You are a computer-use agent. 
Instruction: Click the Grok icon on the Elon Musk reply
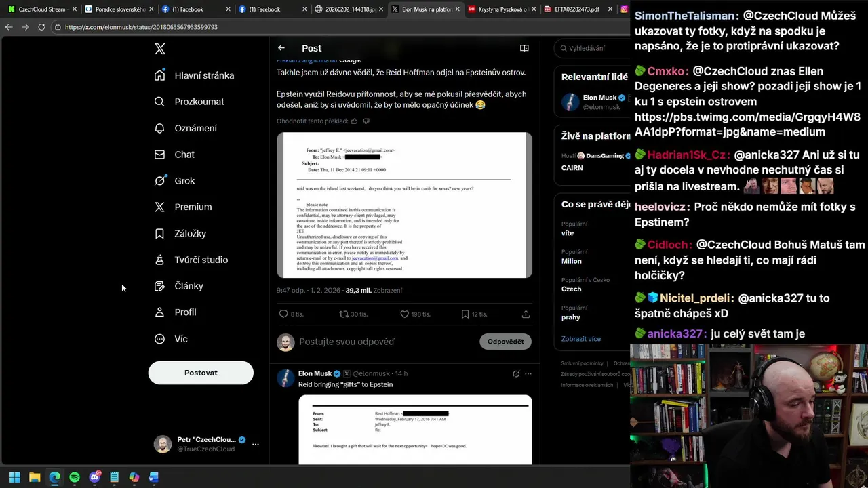coord(516,373)
